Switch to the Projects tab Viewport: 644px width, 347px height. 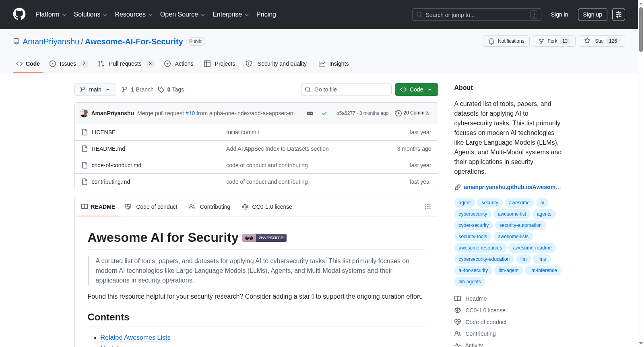pyautogui.click(x=219, y=64)
